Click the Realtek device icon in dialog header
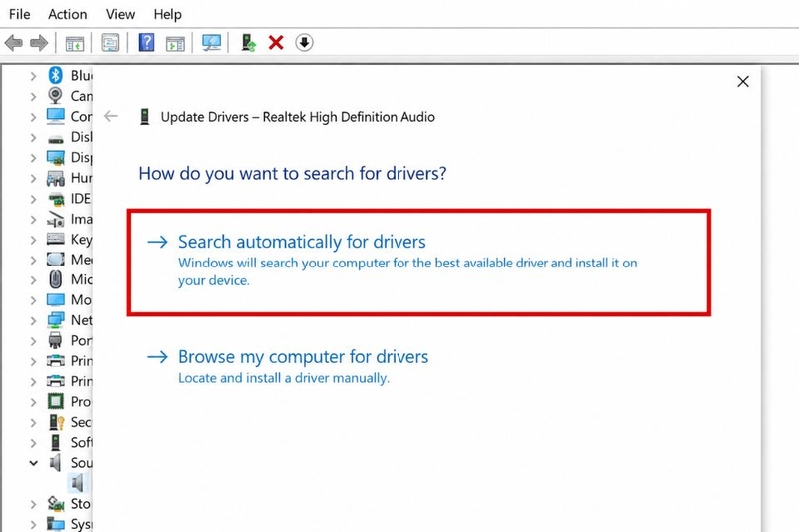799x532 pixels. [x=145, y=117]
